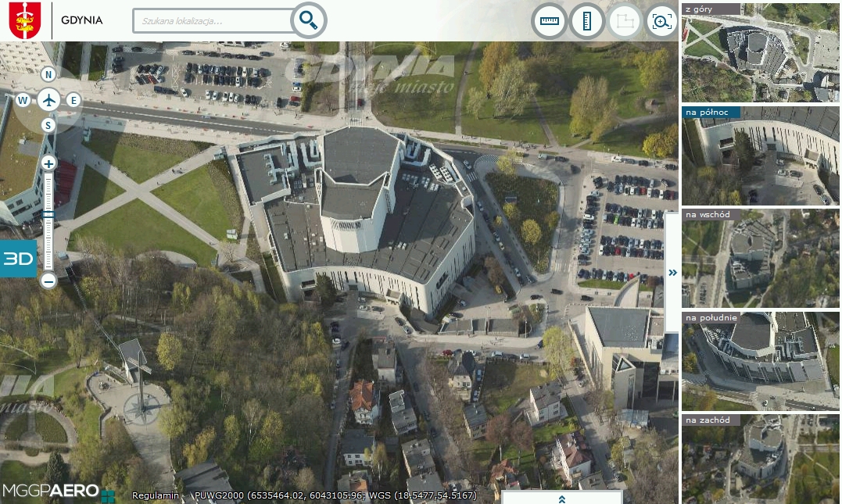The image size is (842, 504).
Task: Expand the bottom panel double-chevron
Action: (x=561, y=498)
